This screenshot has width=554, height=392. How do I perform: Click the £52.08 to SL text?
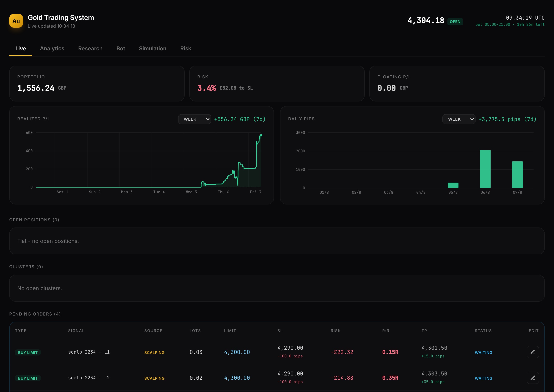(x=236, y=88)
